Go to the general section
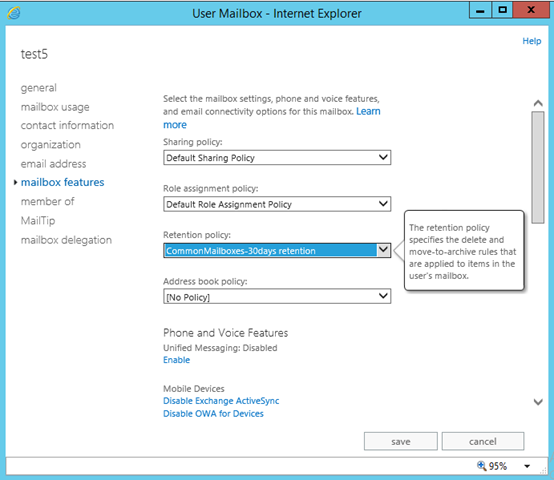 39,88
